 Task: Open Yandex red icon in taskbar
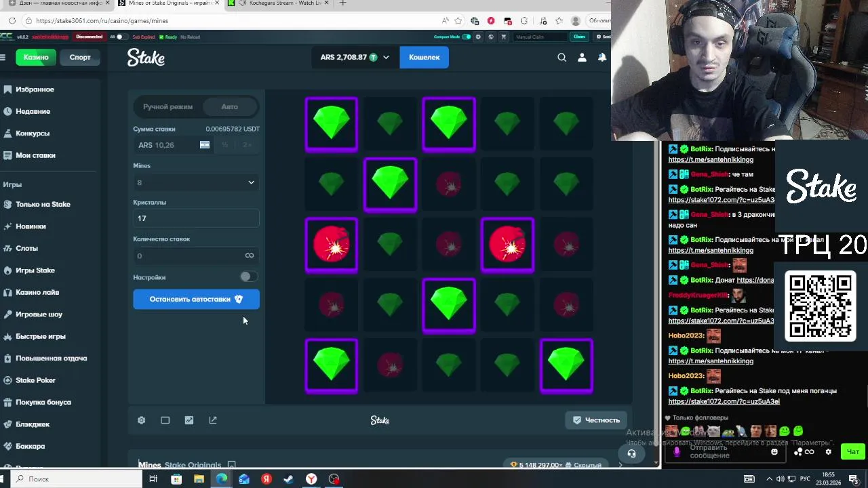pos(267,479)
